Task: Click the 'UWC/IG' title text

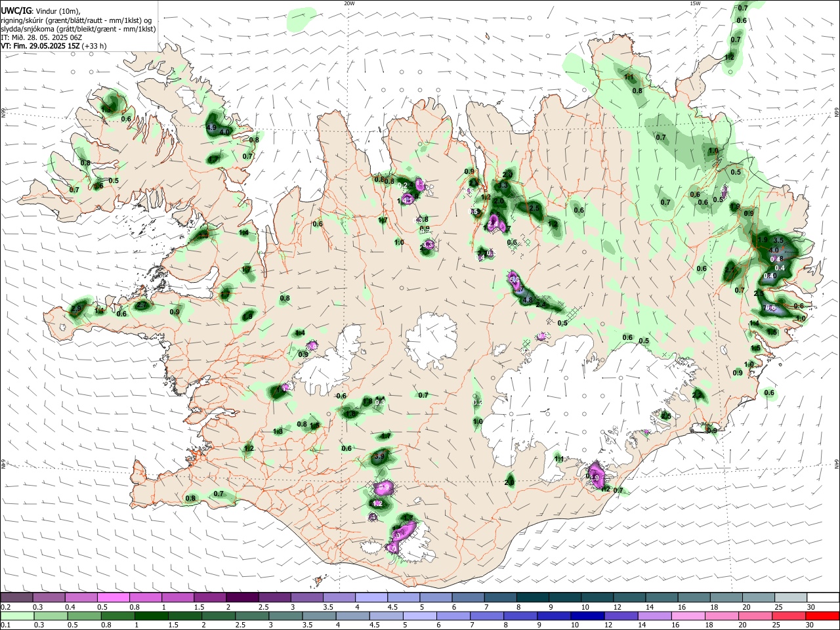Action: coord(15,11)
